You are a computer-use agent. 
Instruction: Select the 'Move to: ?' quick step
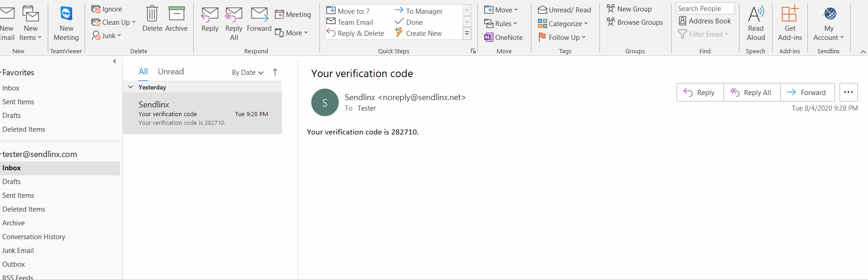tap(348, 11)
